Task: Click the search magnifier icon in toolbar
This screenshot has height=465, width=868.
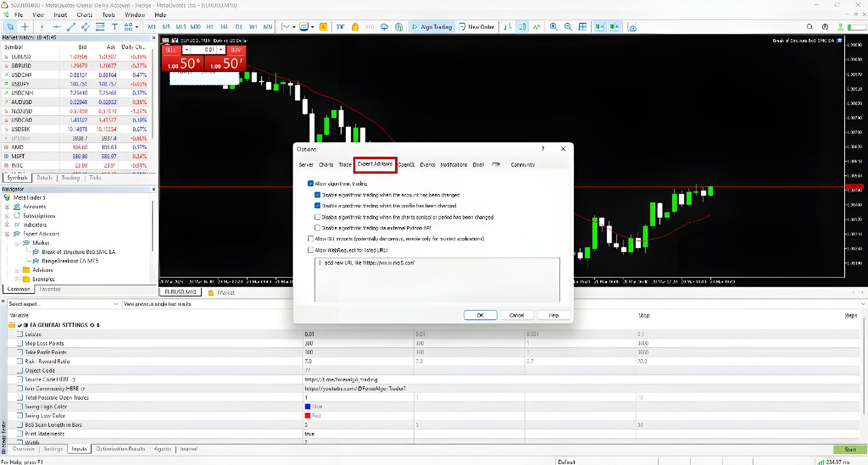Action: 810,27
